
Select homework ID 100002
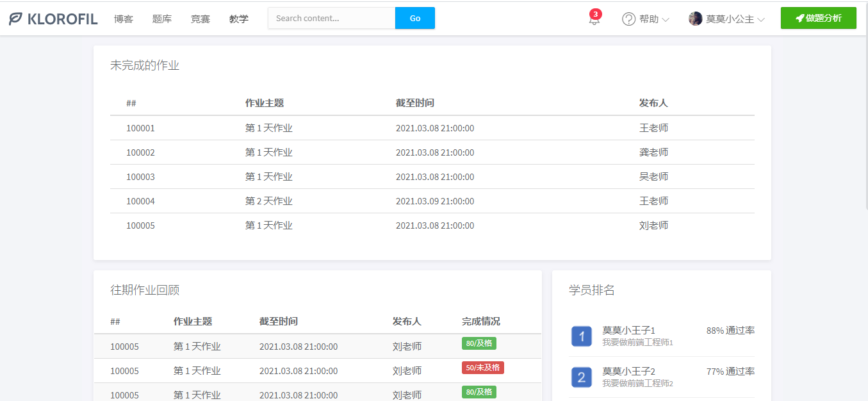click(140, 152)
